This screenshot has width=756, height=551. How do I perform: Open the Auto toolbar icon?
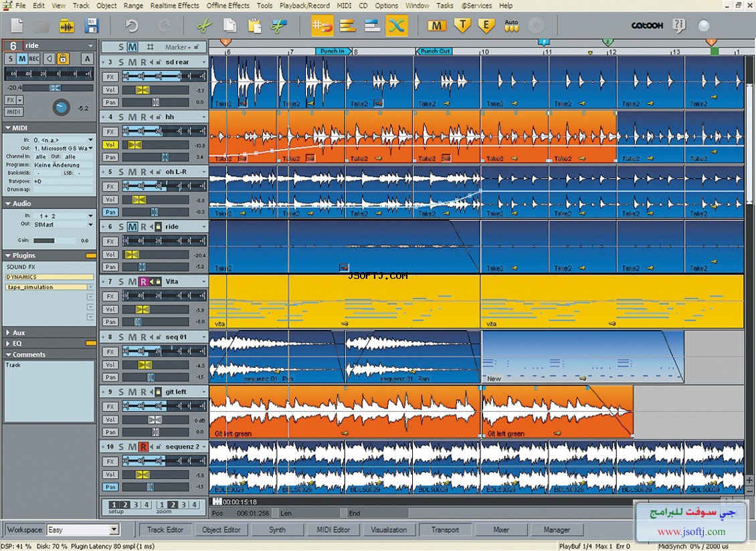[511, 25]
